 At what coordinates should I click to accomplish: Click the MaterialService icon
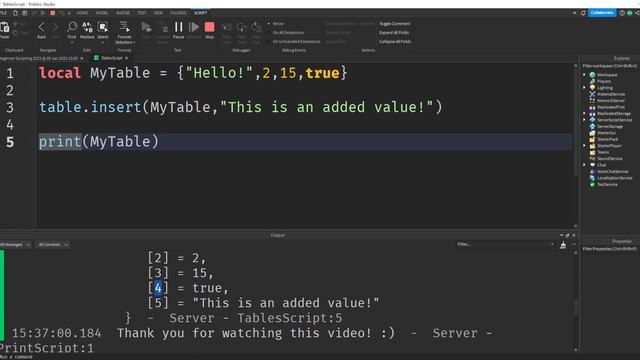tap(592, 94)
